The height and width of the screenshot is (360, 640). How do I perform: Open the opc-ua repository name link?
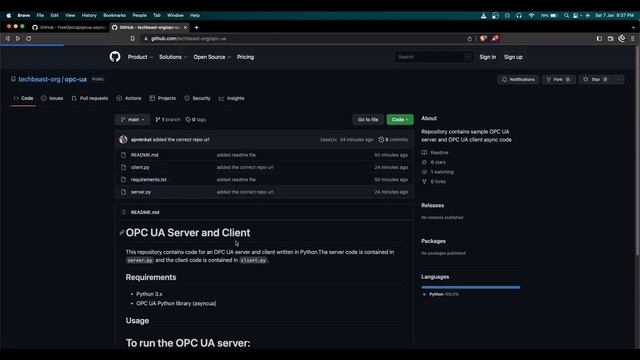click(76, 79)
